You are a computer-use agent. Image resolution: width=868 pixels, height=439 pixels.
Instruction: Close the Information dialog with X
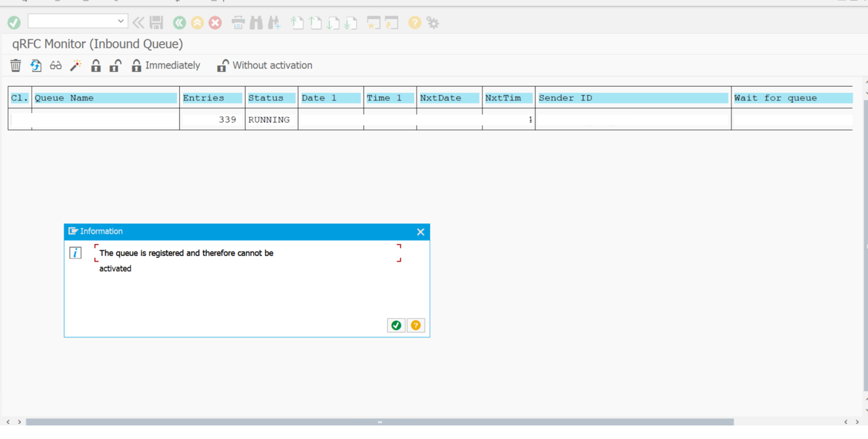coord(420,232)
